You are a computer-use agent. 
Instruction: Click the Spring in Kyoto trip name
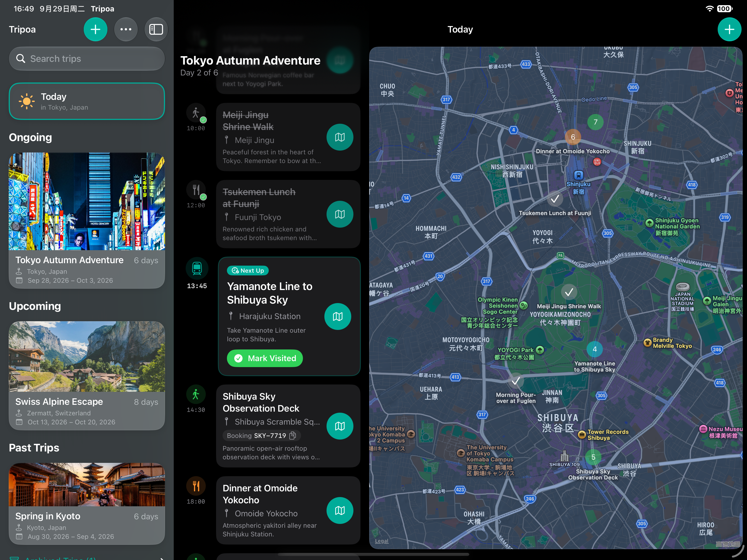coord(48,516)
